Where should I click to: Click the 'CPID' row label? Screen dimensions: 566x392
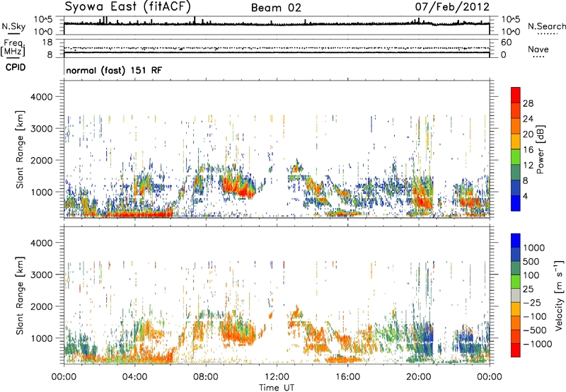(16, 67)
